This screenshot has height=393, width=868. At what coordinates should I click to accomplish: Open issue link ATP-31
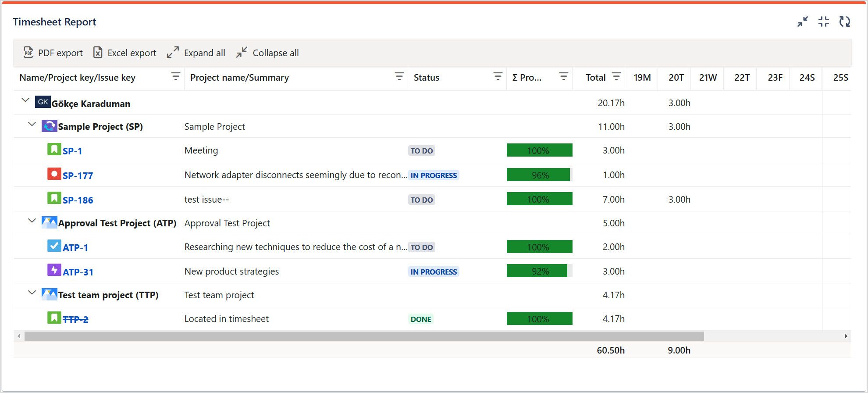(78, 272)
